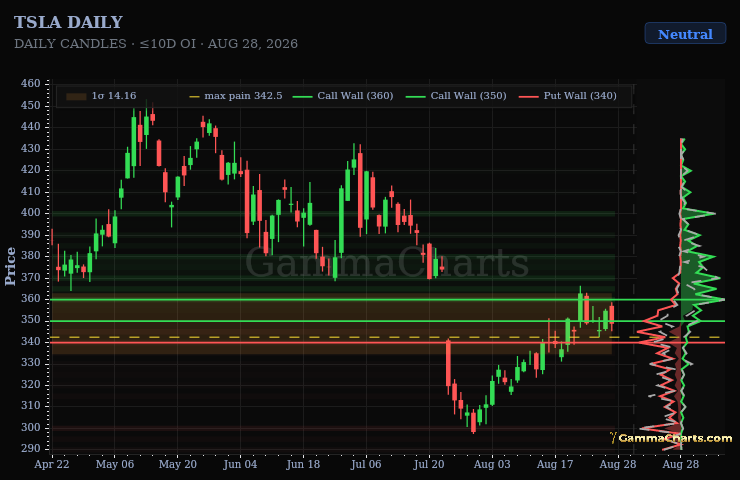Click the May 06 date axis label
Viewport: 740px width, 480px height.
pyautogui.click(x=115, y=464)
